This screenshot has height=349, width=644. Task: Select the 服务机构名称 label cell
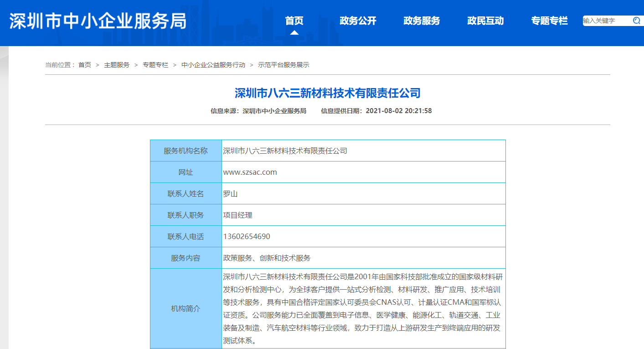186,151
